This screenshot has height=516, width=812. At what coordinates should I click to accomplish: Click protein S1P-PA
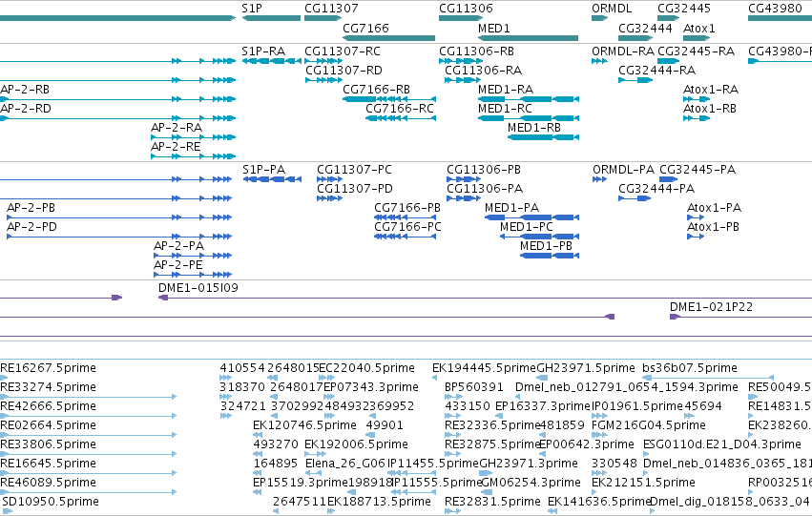point(264,170)
